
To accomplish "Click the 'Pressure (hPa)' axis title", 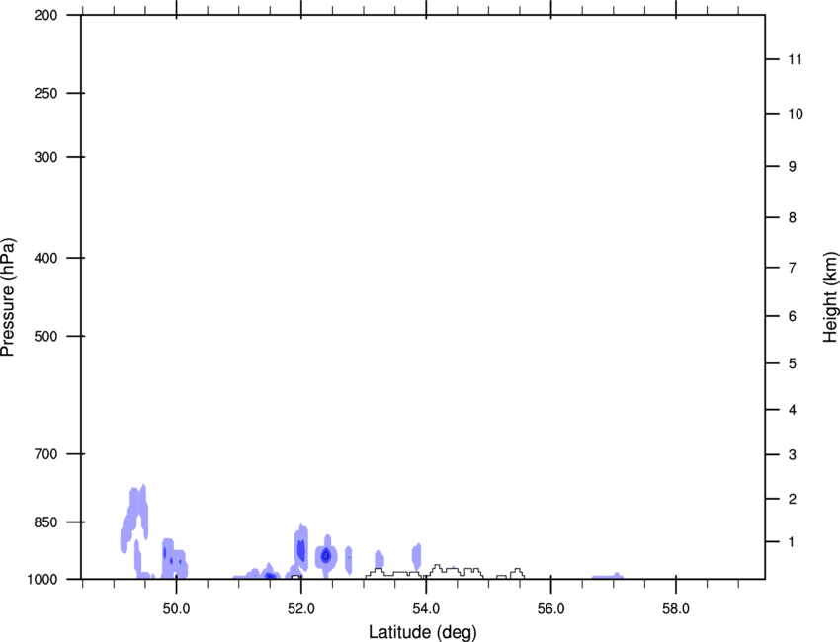I will (8, 297).
